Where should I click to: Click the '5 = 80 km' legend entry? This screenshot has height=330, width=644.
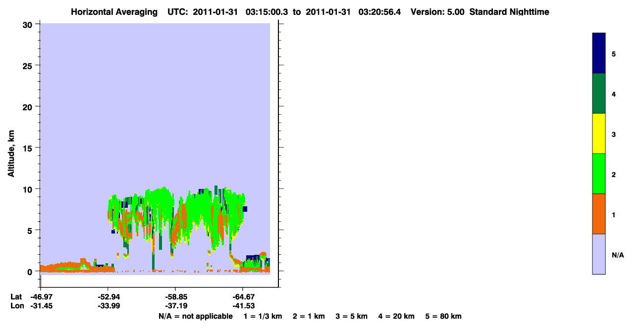click(443, 316)
